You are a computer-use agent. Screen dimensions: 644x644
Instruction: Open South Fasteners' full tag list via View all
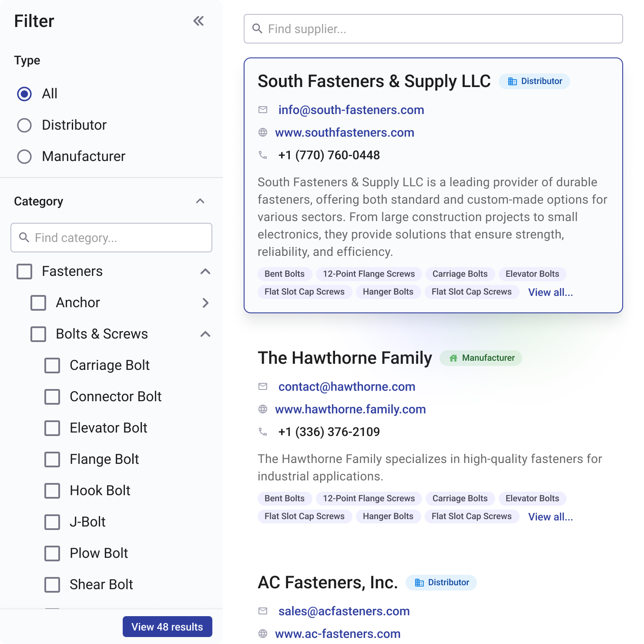550,292
